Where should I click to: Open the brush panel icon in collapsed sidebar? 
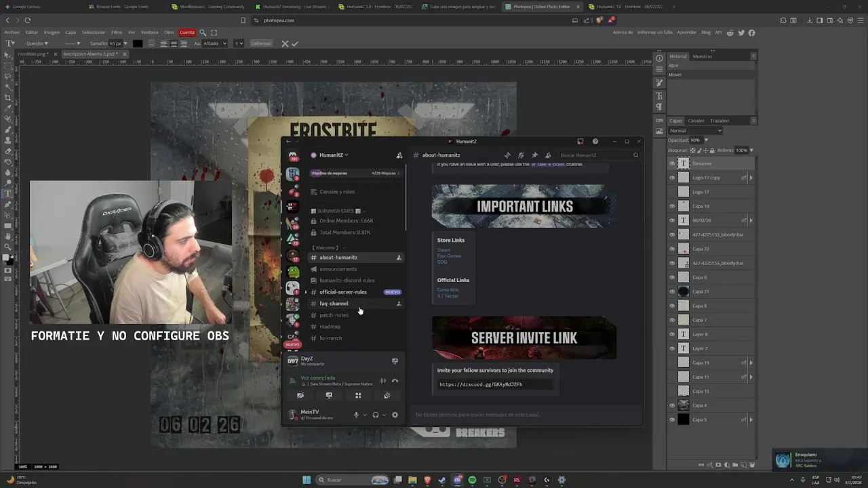[659, 82]
